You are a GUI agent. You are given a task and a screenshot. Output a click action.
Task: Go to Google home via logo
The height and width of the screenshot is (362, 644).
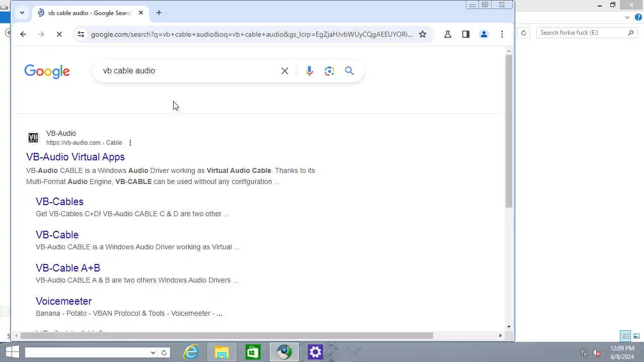pos(47,71)
